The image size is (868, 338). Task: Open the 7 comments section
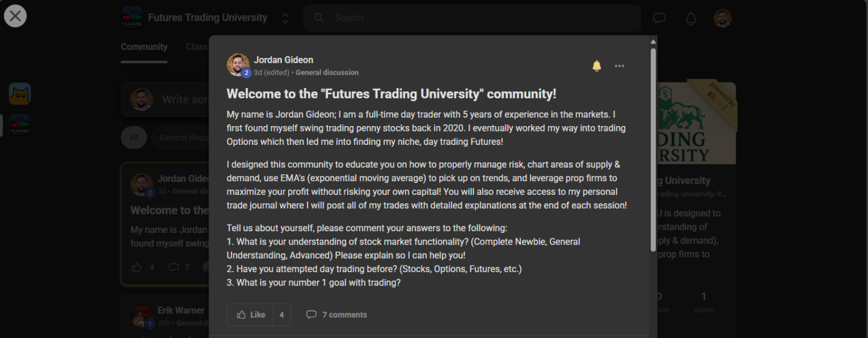pyautogui.click(x=336, y=314)
